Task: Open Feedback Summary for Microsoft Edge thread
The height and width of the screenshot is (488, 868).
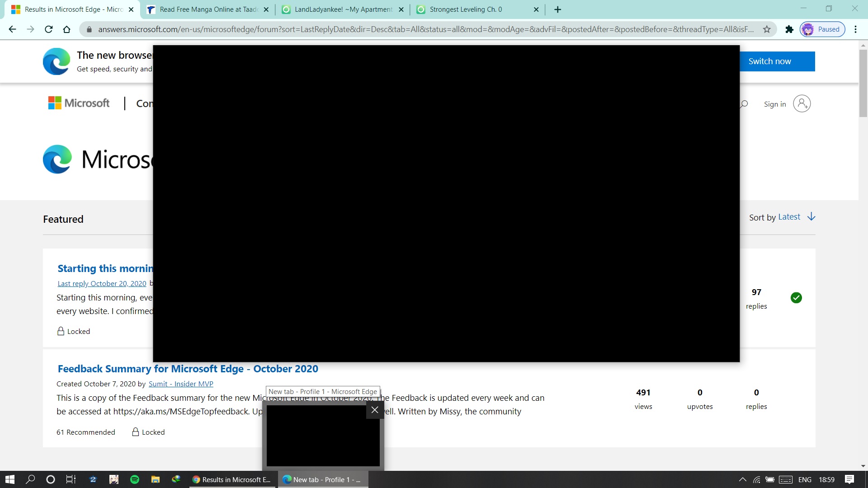Action: [188, 369]
